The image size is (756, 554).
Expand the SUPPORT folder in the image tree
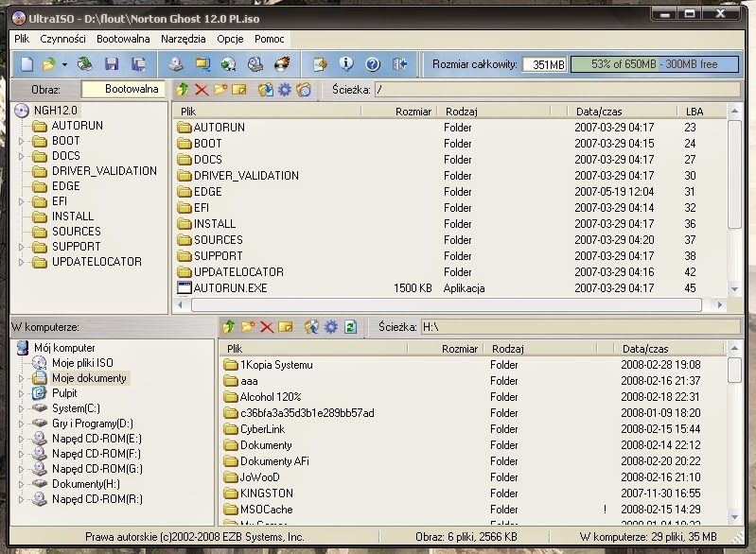[21, 247]
